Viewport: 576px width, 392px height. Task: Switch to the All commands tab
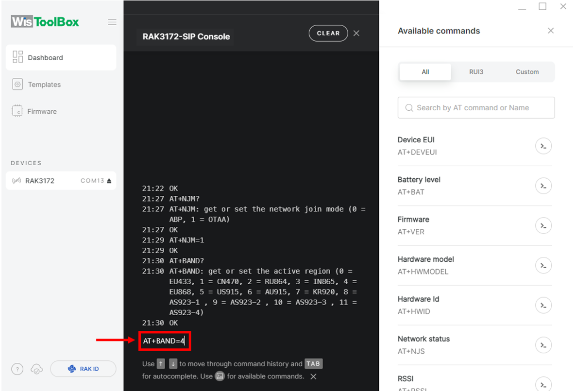(425, 72)
